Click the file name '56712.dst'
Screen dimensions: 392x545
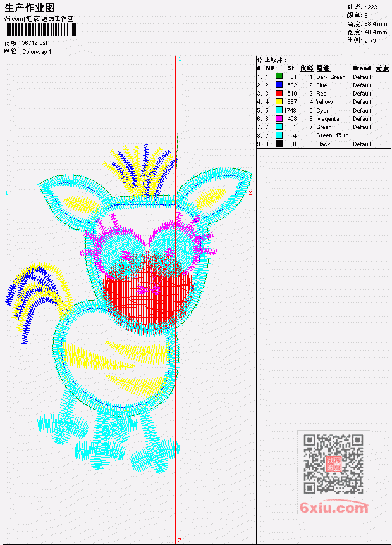(x=34, y=43)
